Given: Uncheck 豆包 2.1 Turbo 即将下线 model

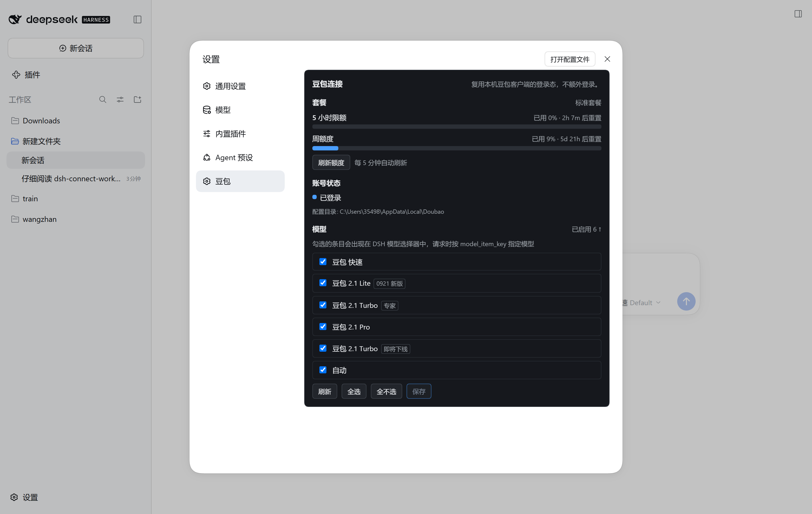Looking at the screenshot, I should [x=323, y=348].
